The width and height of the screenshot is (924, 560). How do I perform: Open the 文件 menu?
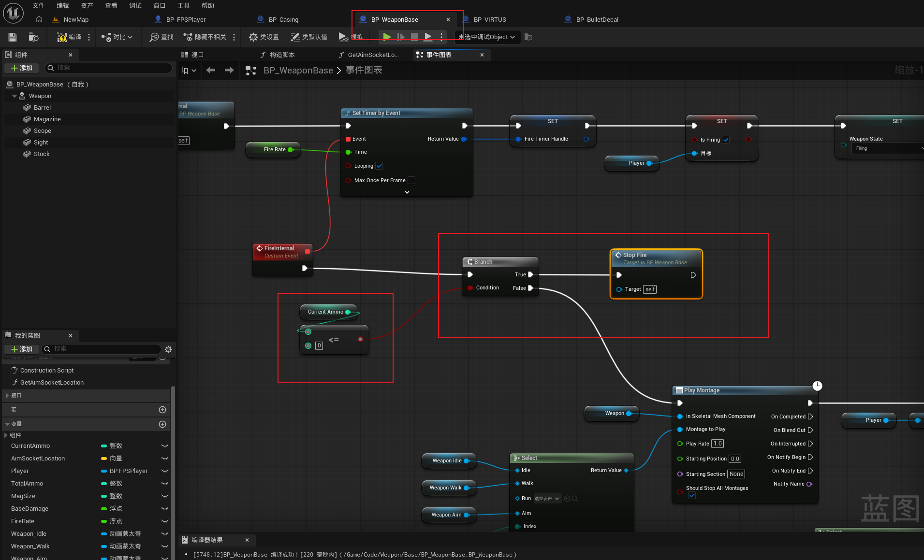click(x=39, y=5)
